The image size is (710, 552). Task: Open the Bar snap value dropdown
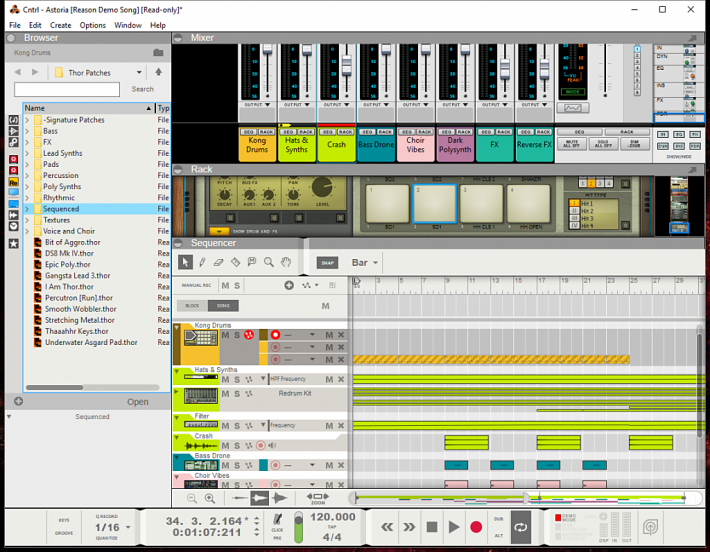(x=375, y=263)
